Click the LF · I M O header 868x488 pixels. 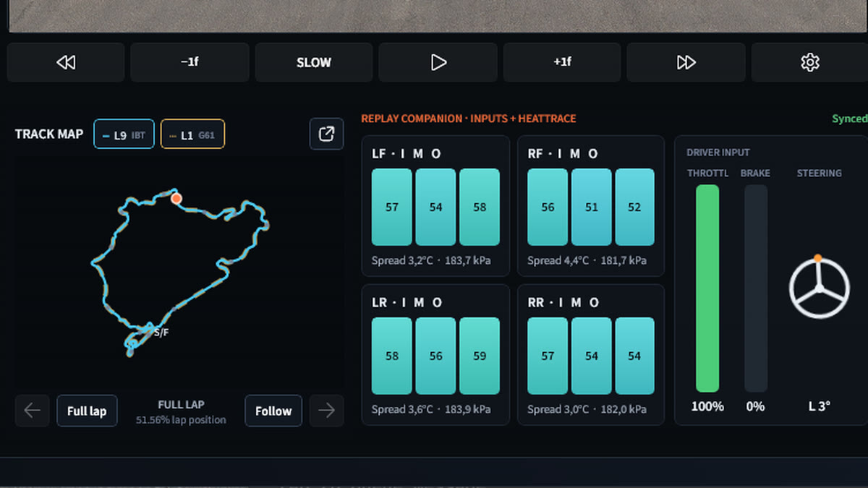coord(407,154)
